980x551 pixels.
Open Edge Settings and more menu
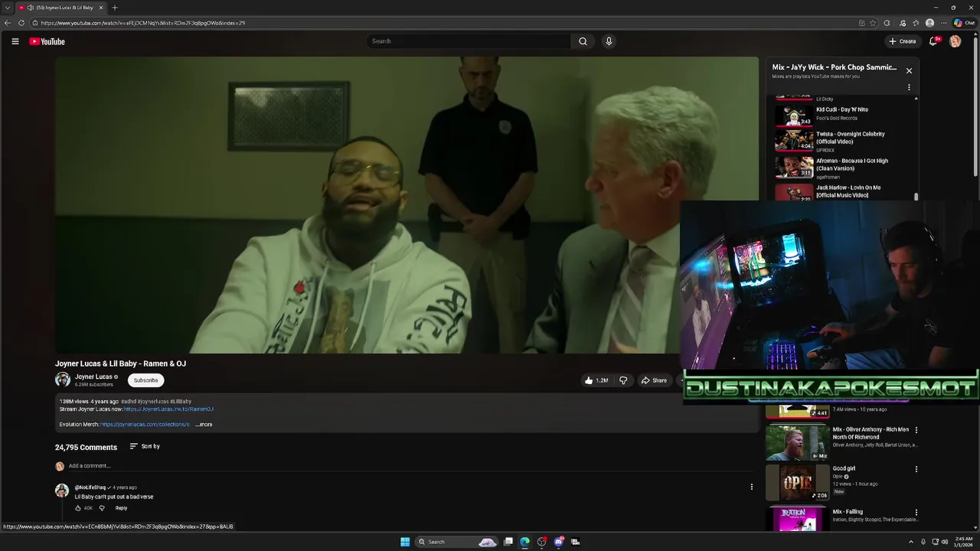(x=943, y=23)
